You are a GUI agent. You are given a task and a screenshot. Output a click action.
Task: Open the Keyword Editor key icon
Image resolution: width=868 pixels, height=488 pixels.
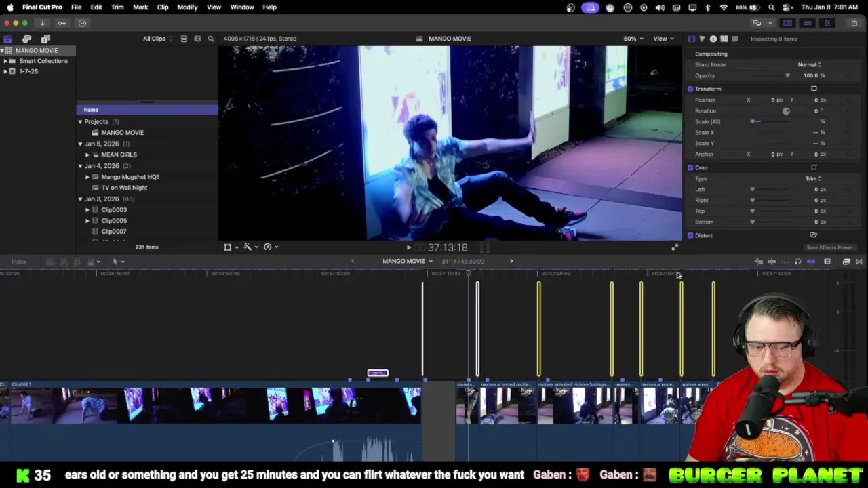pos(62,23)
